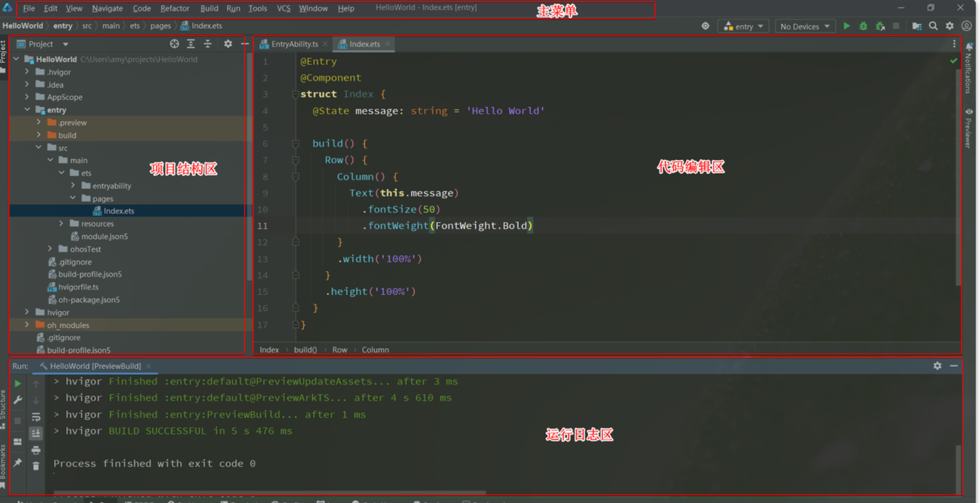Toggle the Bookmarks tool window button

pos(4,466)
